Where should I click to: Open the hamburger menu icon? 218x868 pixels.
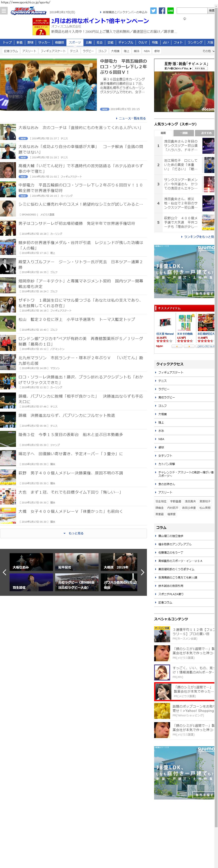4,11
